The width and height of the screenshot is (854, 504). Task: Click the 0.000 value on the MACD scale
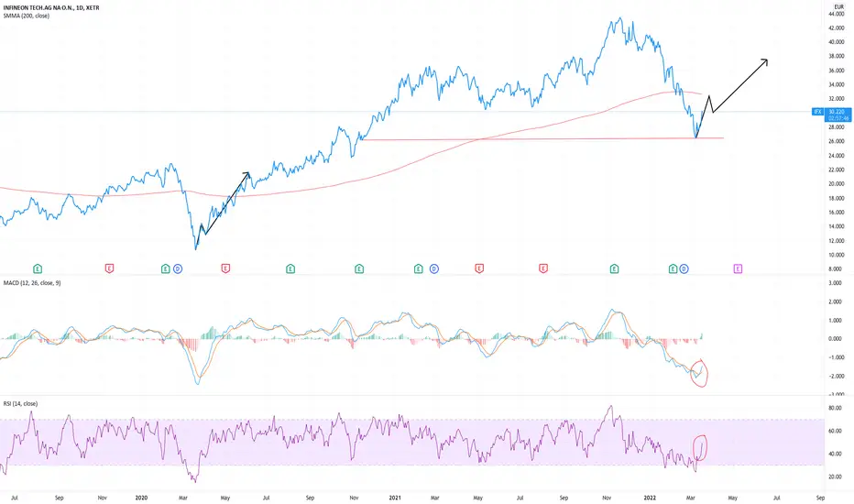[835, 339]
